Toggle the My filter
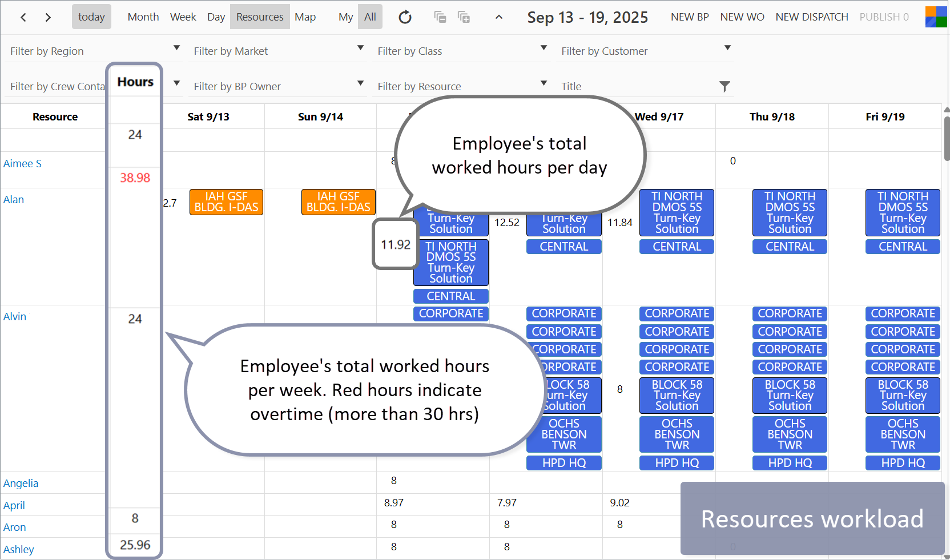Screen dimensions: 950x560 click(345, 17)
